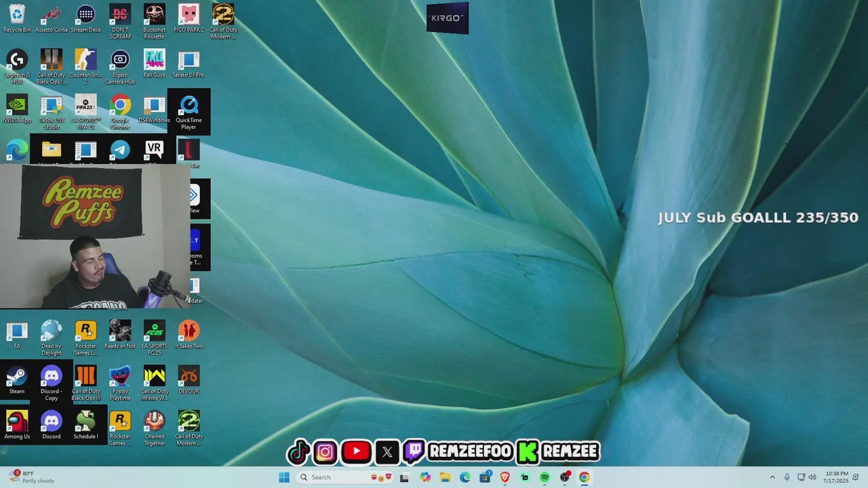Open Copilot from the taskbar

(x=425, y=477)
